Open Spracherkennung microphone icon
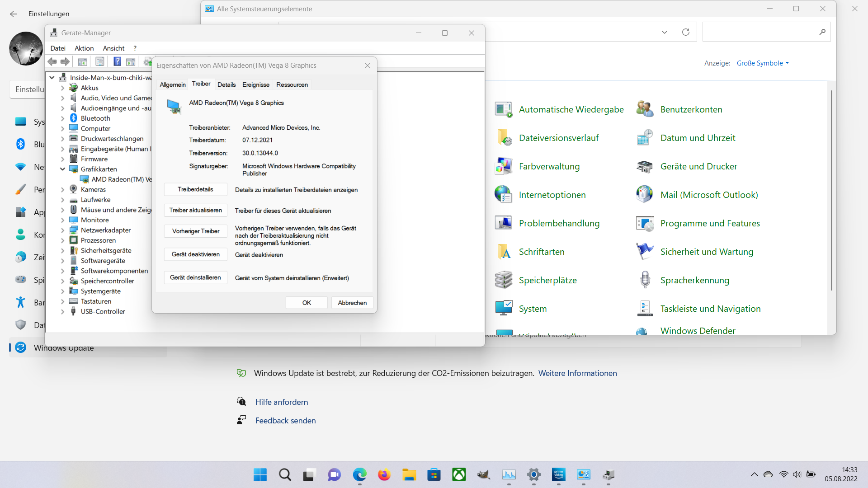 click(x=645, y=280)
